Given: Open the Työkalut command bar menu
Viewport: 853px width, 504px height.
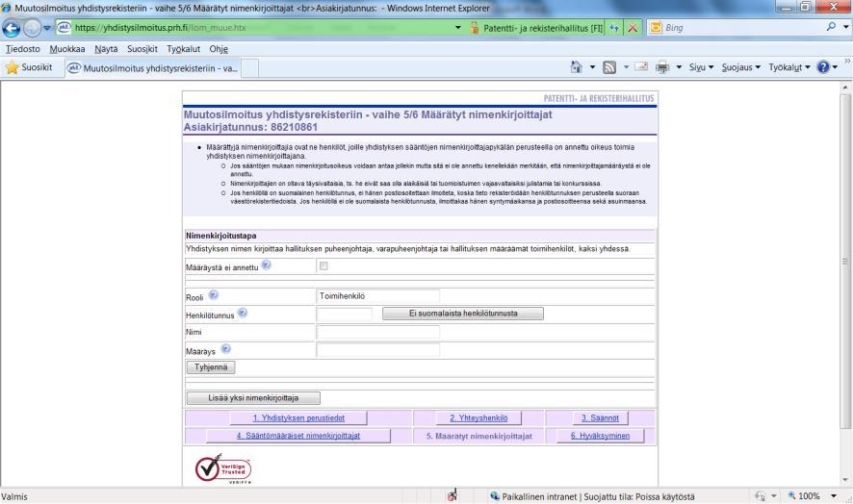Looking at the screenshot, I should tap(789, 67).
